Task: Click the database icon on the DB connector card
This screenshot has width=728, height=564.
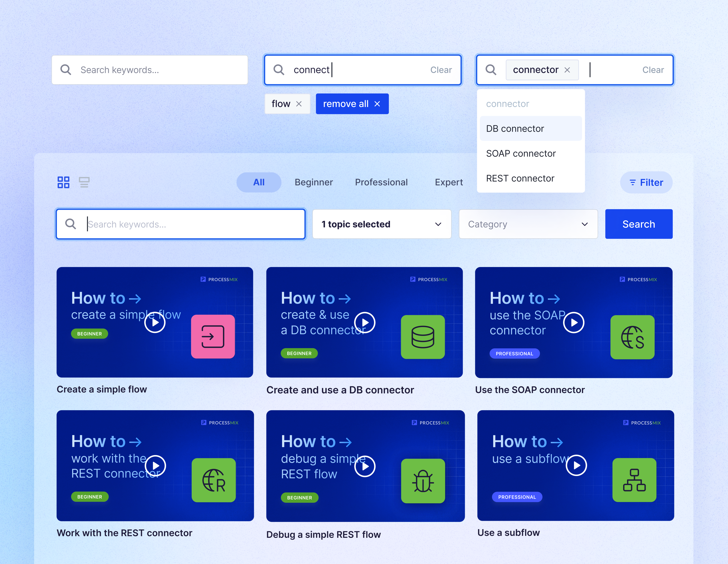Action: [x=423, y=337]
